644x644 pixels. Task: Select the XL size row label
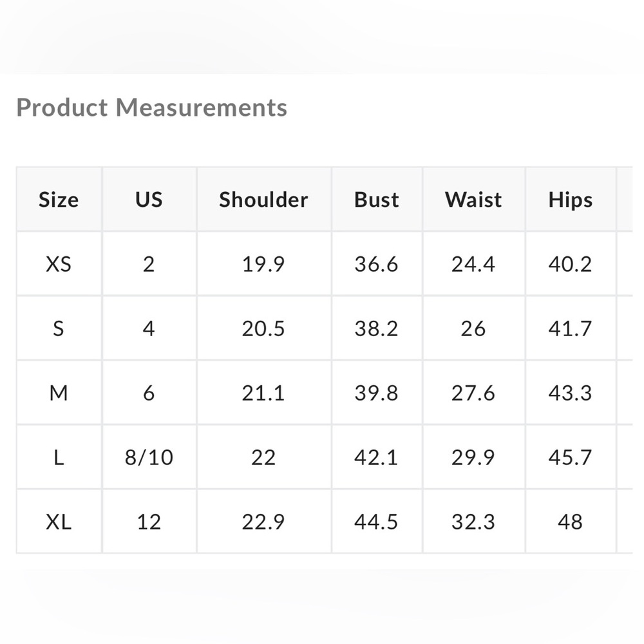coord(59,522)
